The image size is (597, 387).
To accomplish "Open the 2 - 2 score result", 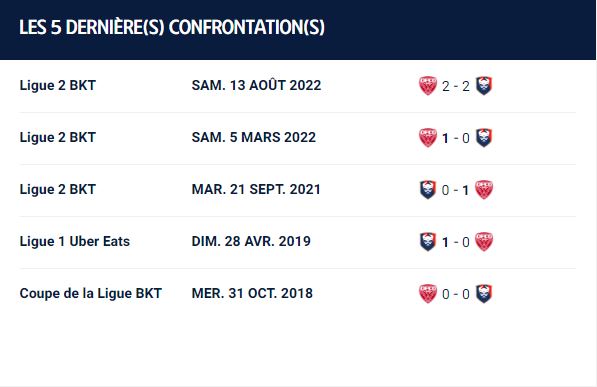I will (456, 86).
